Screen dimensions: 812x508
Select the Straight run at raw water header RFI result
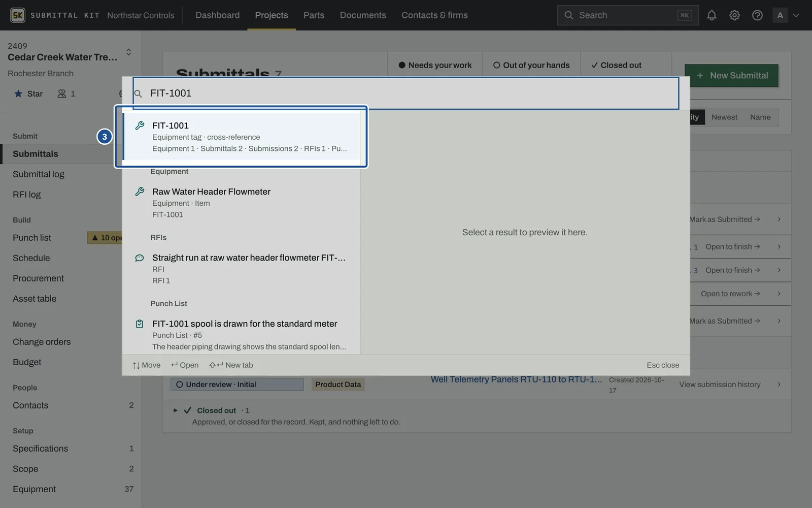point(242,269)
